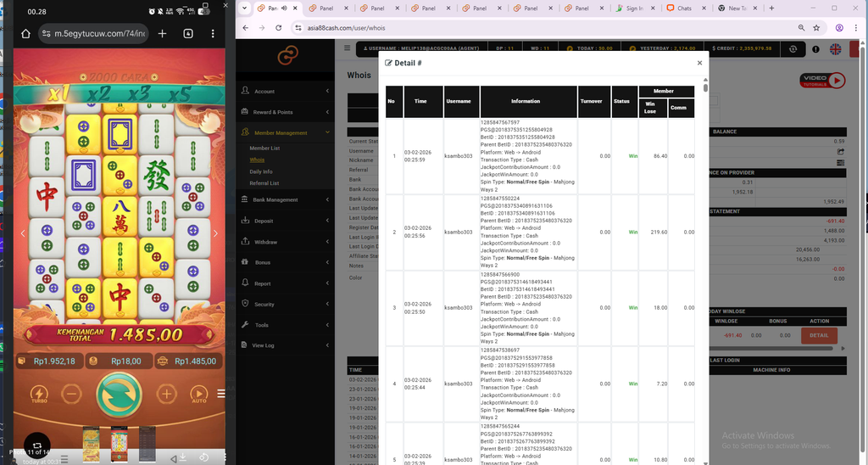The width and height of the screenshot is (868, 465).
Task: Click the phone browser new-tab plus icon
Action: [x=162, y=34]
